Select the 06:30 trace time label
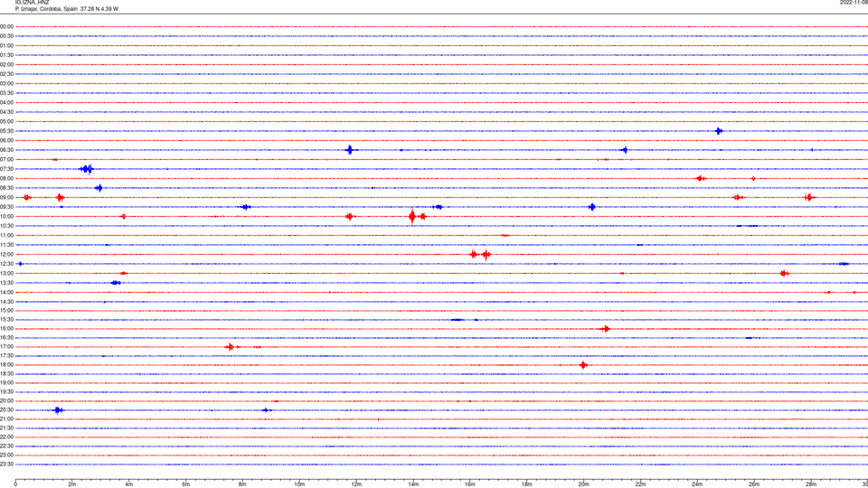868x488 pixels. point(6,150)
